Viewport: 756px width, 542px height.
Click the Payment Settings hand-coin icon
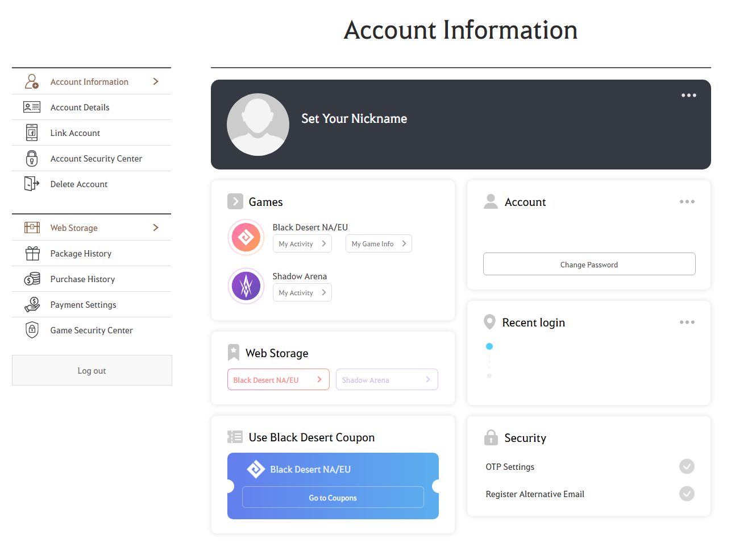[32, 304]
